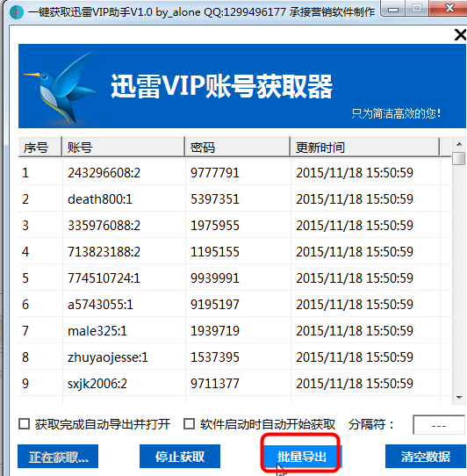This screenshot has width=467, height=476.
Task: Enable 软件启动时自动开始获取 checkbox
Action: 189,424
